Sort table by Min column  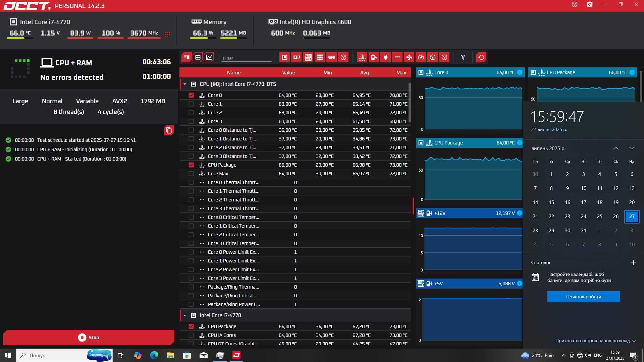coord(328,73)
